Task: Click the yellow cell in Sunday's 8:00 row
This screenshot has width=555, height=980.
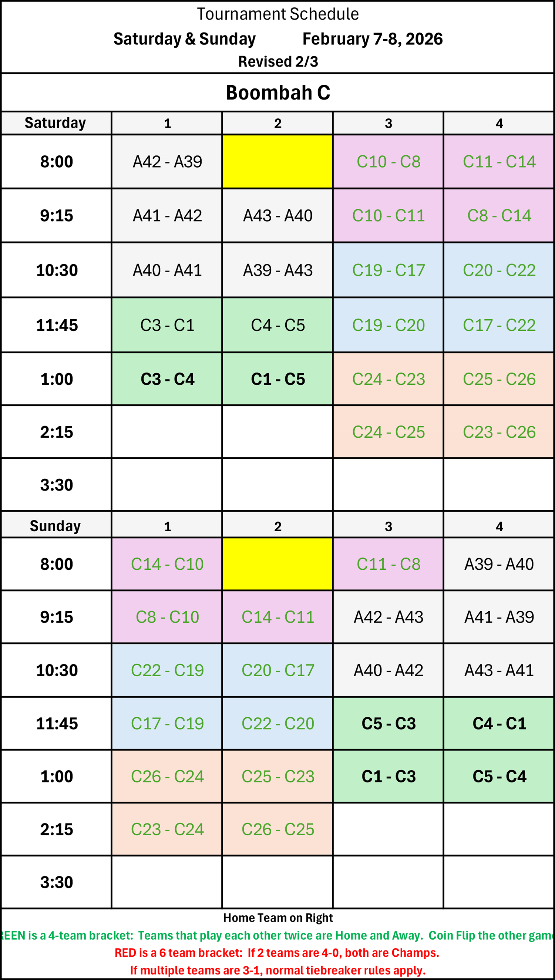Action: (277, 564)
